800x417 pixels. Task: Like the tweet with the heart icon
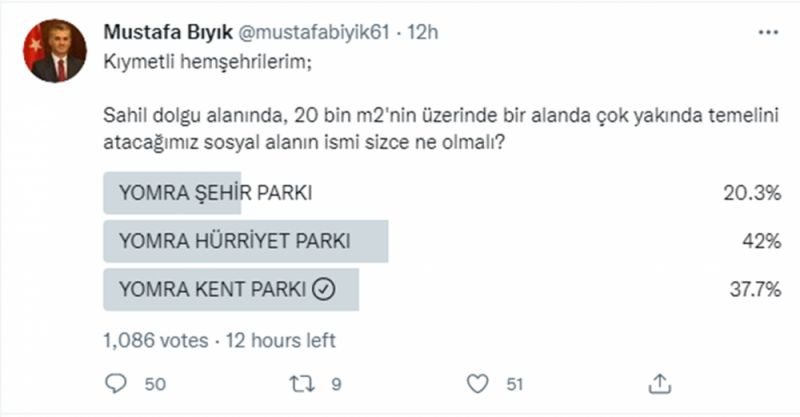478,384
